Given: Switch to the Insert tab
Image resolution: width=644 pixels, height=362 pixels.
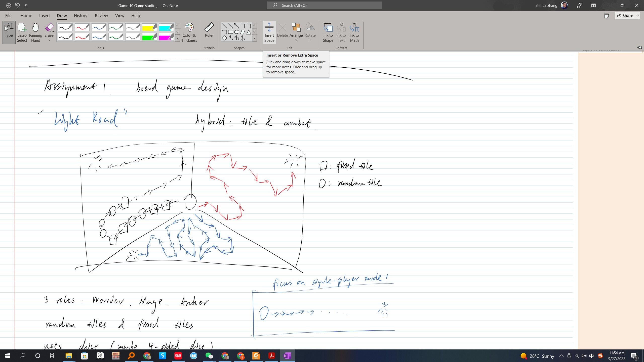Looking at the screenshot, I should 44,16.
